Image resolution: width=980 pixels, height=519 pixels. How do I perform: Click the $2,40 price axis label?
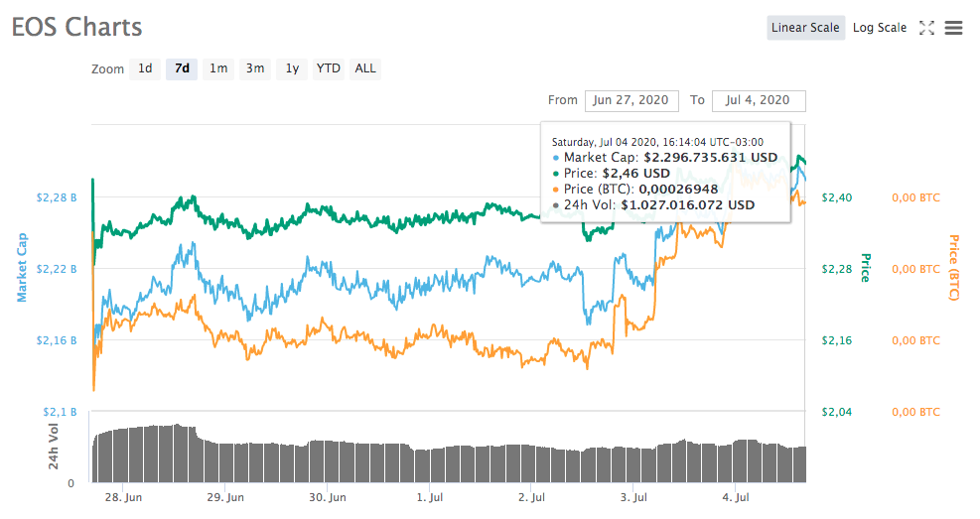(837, 197)
